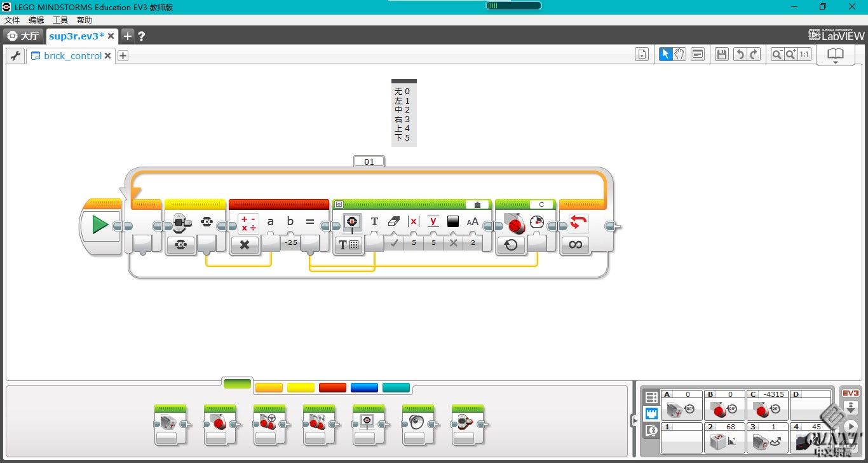
Task: Open display block preview toggle
Action: click(339, 204)
